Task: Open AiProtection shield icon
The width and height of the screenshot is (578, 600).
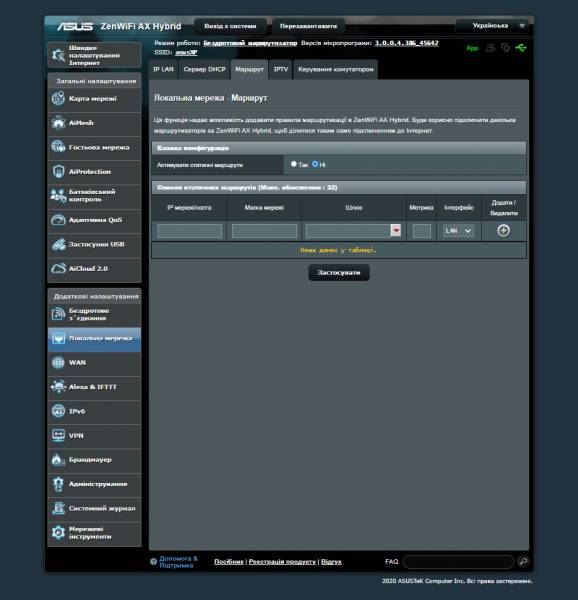Action: coord(59,171)
